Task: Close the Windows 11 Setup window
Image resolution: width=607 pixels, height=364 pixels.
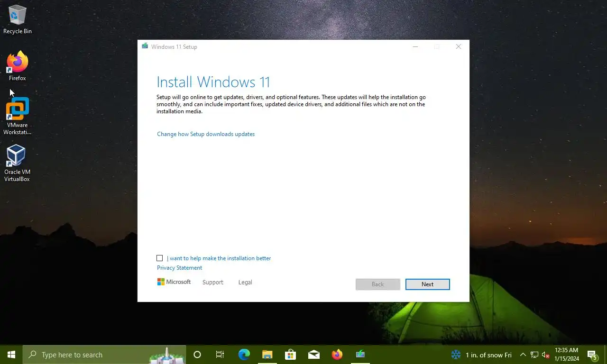Action: 459,46
